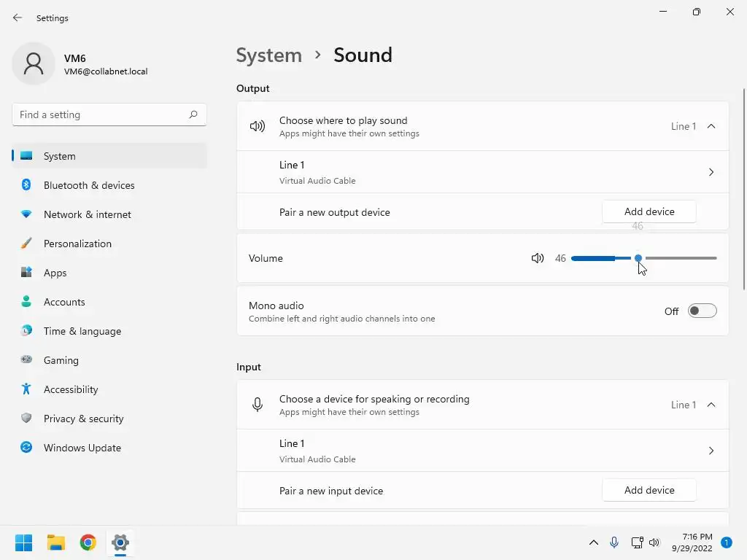This screenshot has height=560, width=747.
Task: Mute output via the volume speaker icon
Action: 538,258
